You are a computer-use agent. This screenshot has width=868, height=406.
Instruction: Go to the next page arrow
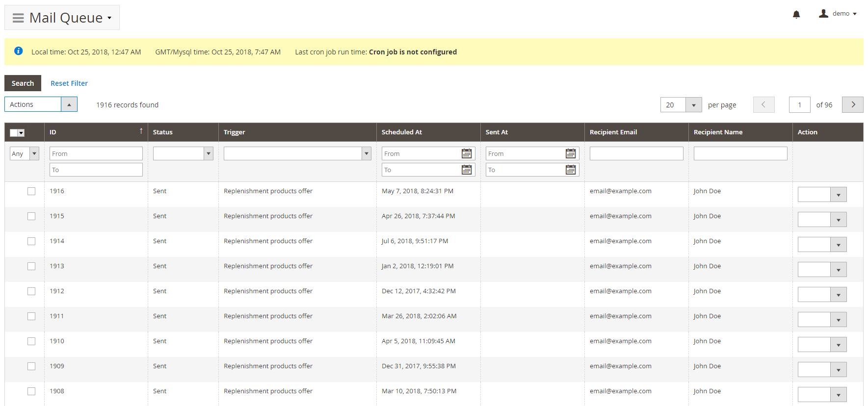(x=853, y=104)
